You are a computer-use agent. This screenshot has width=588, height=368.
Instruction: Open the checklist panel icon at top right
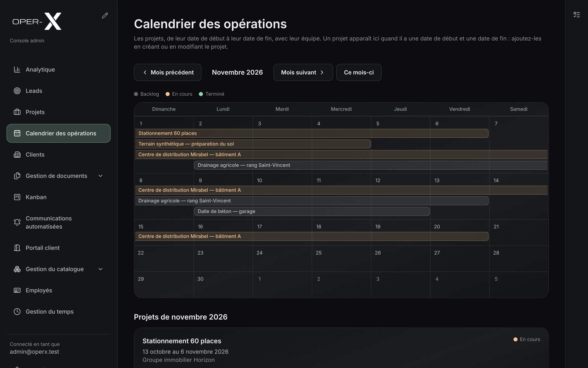point(577,15)
